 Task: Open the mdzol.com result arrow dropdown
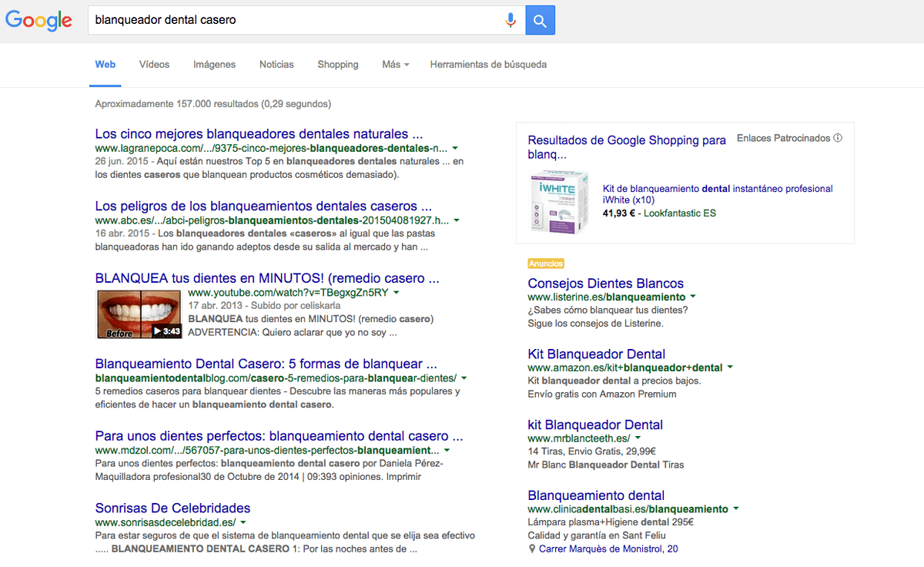click(447, 451)
